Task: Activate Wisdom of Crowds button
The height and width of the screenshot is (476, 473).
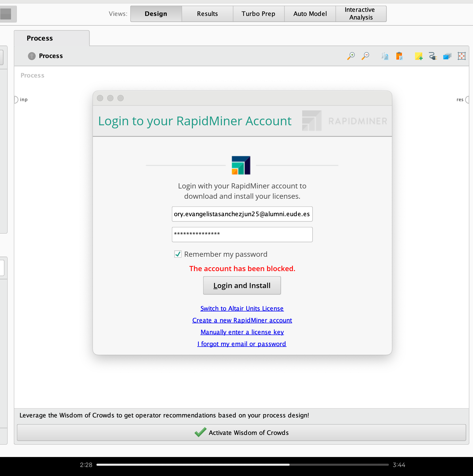Action: pyautogui.click(x=241, y=433)
